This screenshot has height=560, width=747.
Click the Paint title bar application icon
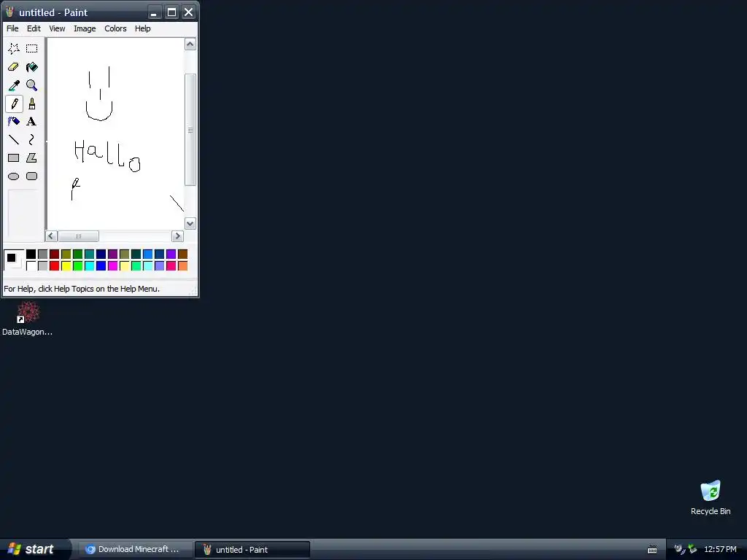[9, 12]
